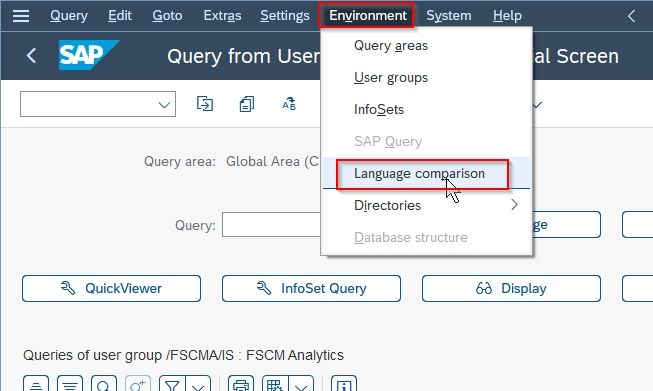Click into the Query name input field

click(x=271, y=224)
